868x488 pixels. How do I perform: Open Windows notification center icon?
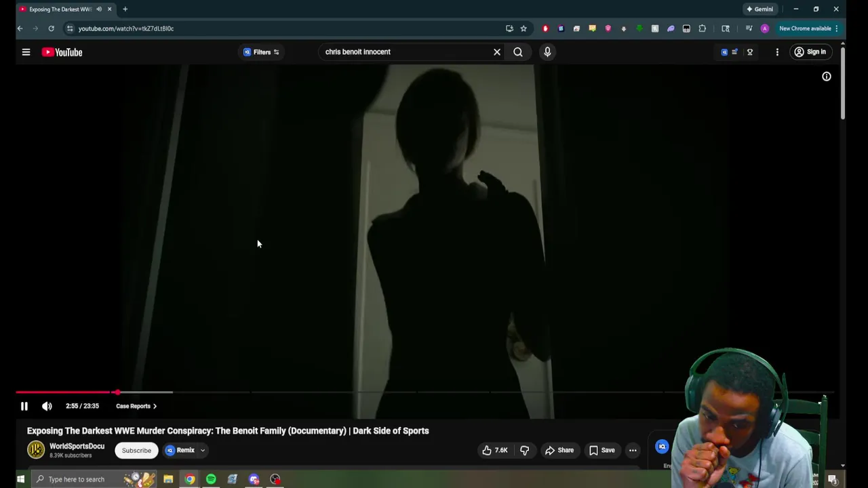click(x=832, y=479)
